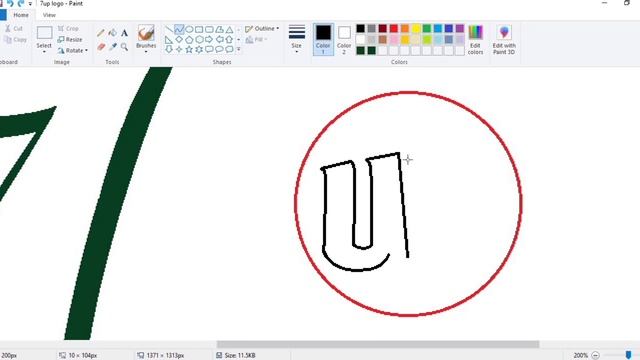Select the Eraser tool
Image resolution: width=640 pixels, height=360 pixels.
[x=101, y=47]
